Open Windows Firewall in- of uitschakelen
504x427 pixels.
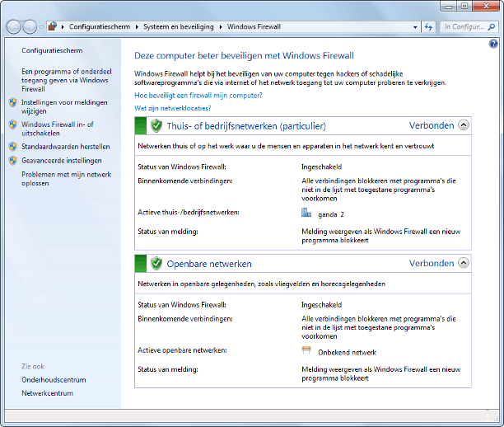pyautogui.click(x=58, y=129)
